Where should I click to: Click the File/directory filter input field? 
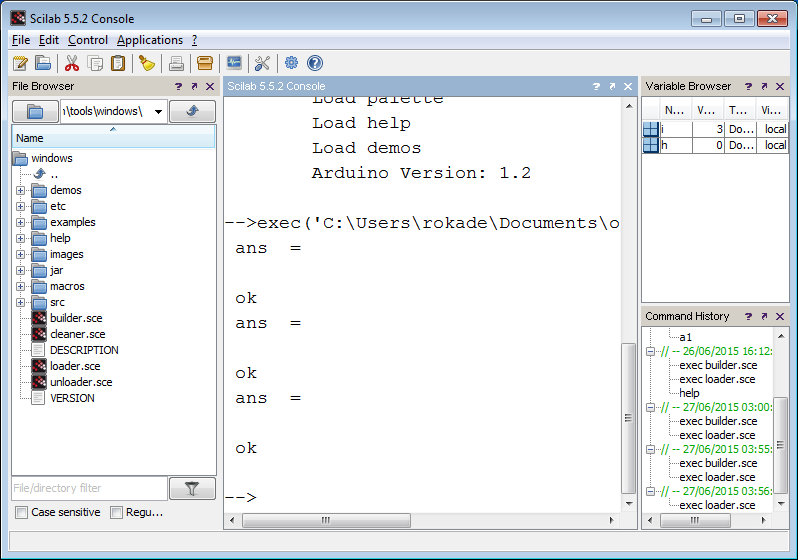click(90, 489)
